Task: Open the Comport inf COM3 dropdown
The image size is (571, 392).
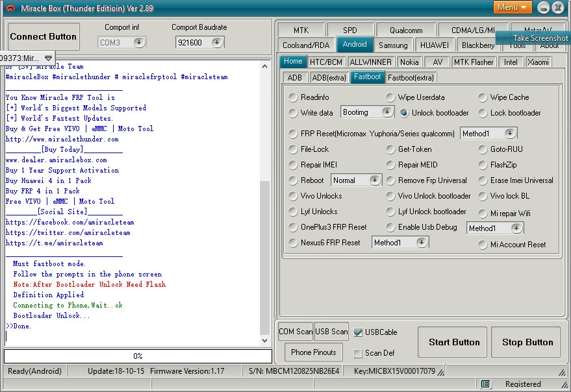Action: (139, 43)
